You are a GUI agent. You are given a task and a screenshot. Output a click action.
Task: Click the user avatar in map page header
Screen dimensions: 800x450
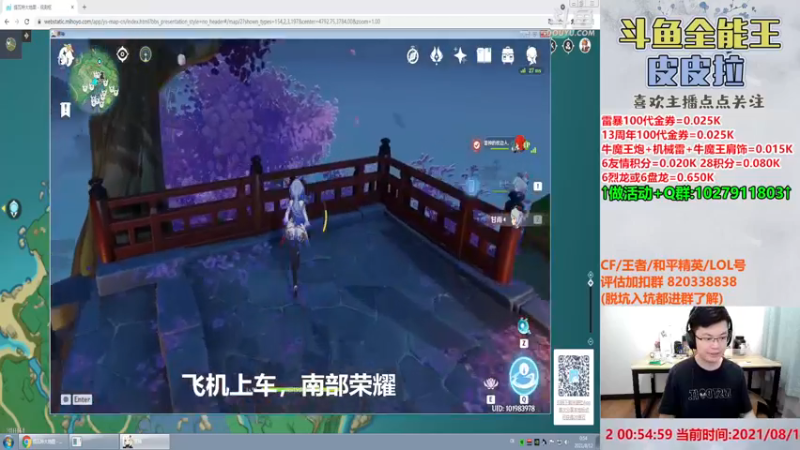[585, 46]
